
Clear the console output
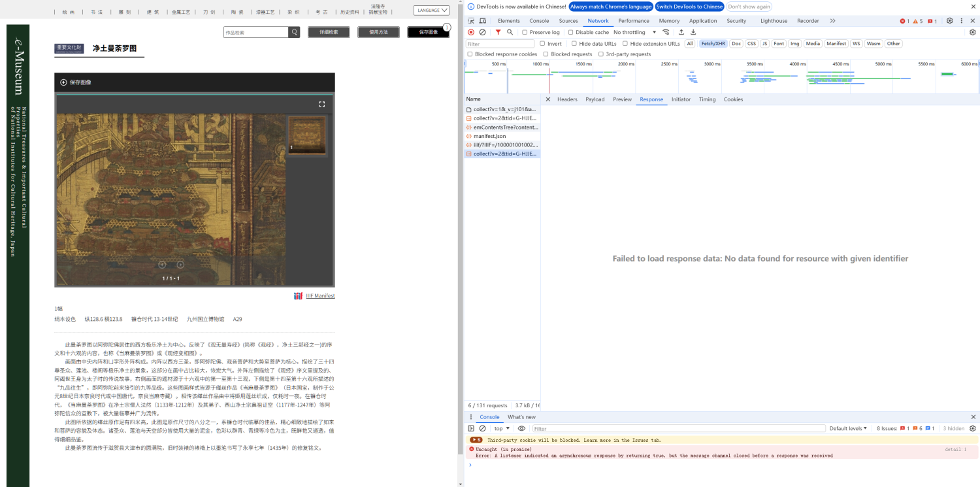[x=482, y=428]
